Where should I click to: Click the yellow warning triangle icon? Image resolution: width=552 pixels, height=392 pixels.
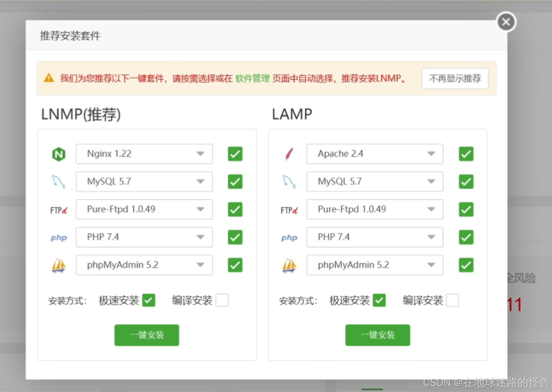coord(49,78)
